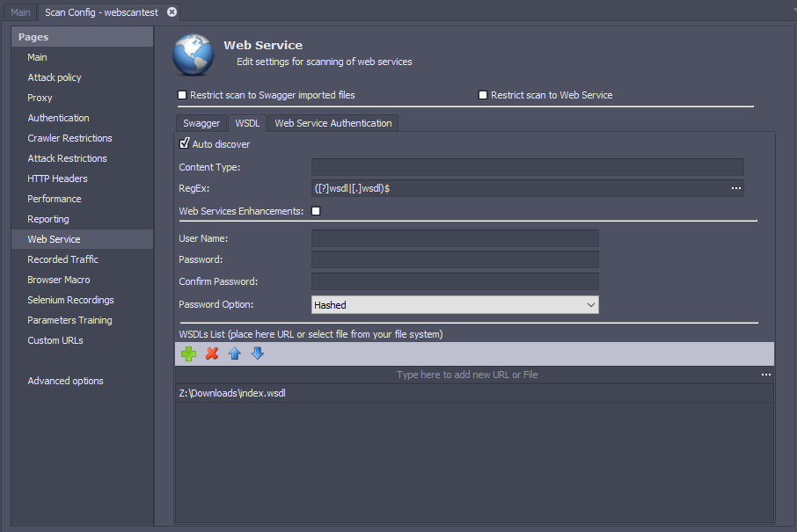Viewport: 797px width, 532px height.
Task: Open Advanced options page
Action: pyautogui.click(x=83, y=381)
